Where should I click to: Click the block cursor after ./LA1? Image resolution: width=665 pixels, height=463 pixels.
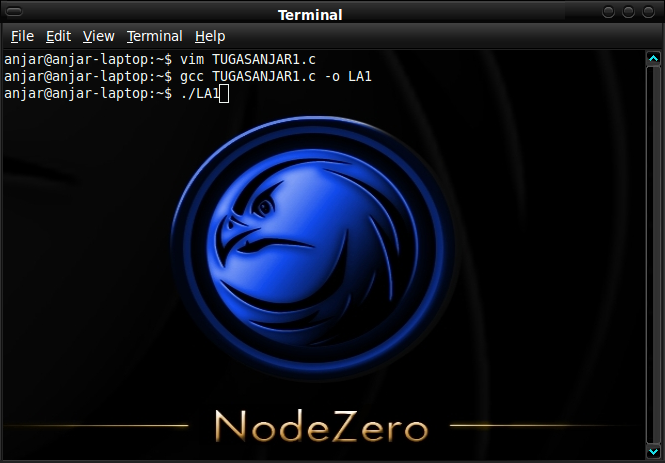224,94
